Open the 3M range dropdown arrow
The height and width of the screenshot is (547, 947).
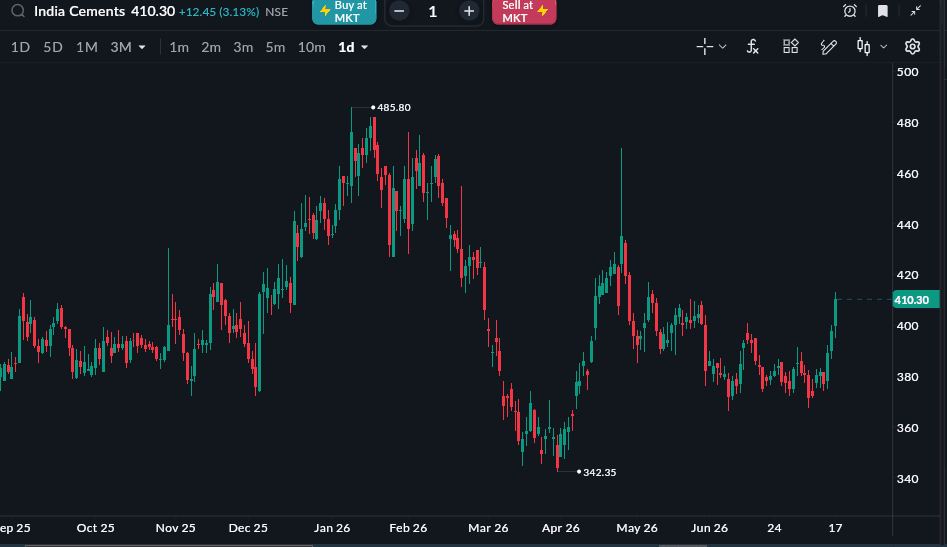point(142,47)
